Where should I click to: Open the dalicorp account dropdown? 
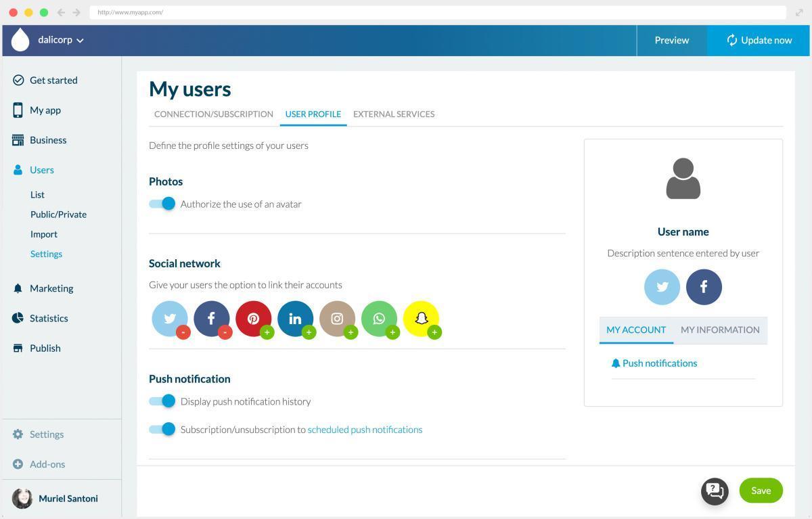click(x=61, y=40)
